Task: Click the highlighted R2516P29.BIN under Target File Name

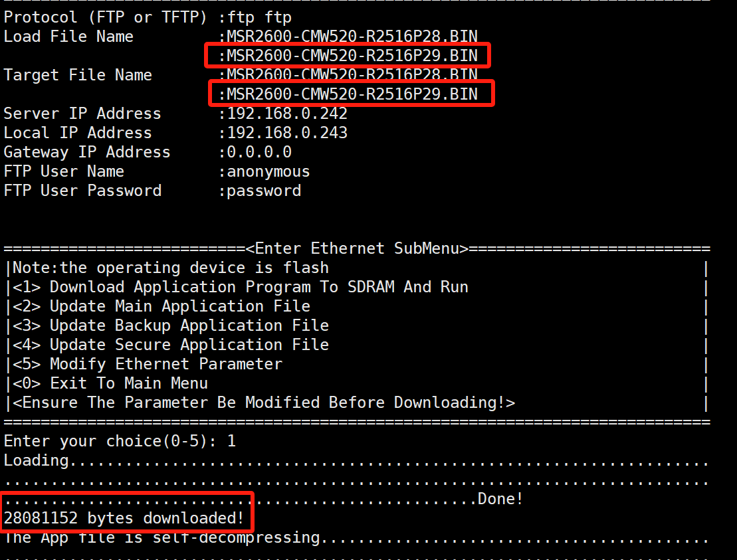Action: point(352,94)
